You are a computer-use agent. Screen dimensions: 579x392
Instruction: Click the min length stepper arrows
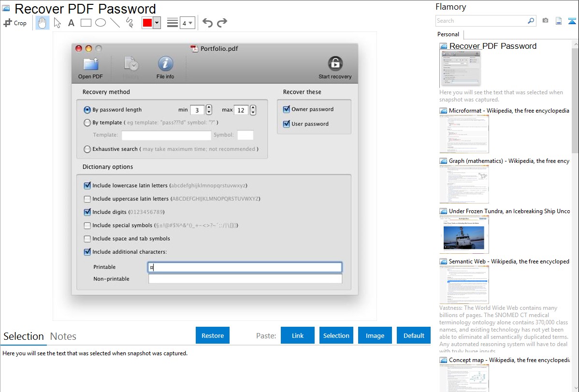point(209,110)
